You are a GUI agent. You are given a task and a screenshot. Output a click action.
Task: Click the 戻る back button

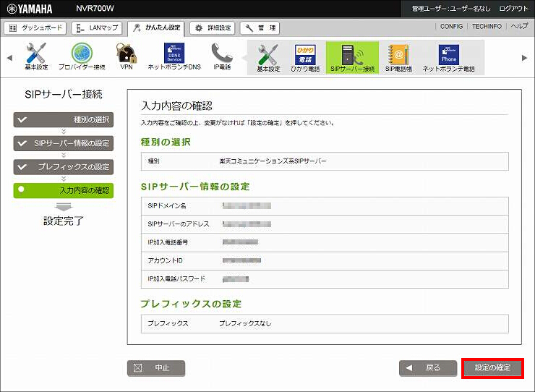[x=428, y=368]
